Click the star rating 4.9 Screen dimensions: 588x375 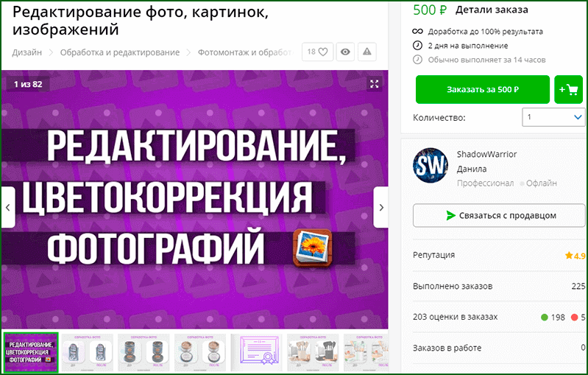(x=575, y=256)
